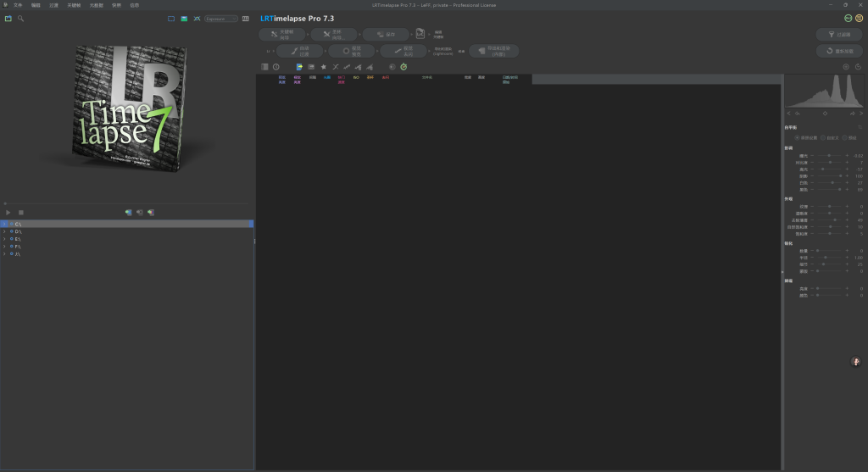Screen dimensions: 868x472
Task: Expand the C:\ drive tree node
Action: point(4,224)
